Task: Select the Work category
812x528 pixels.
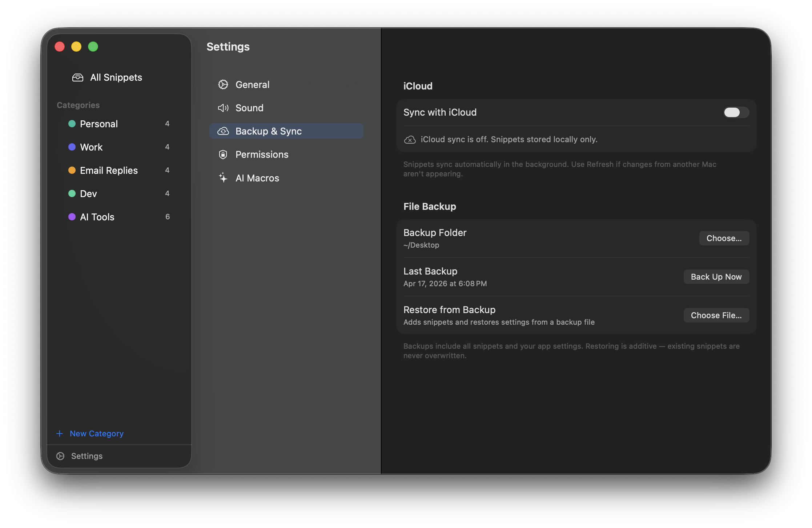Action: point(91,147)
